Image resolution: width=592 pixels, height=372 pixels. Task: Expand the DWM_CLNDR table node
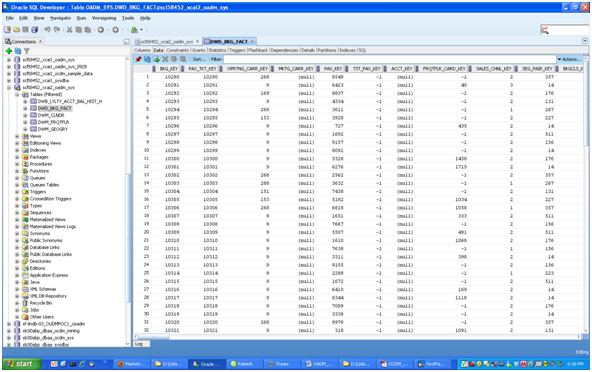(25, 115)
